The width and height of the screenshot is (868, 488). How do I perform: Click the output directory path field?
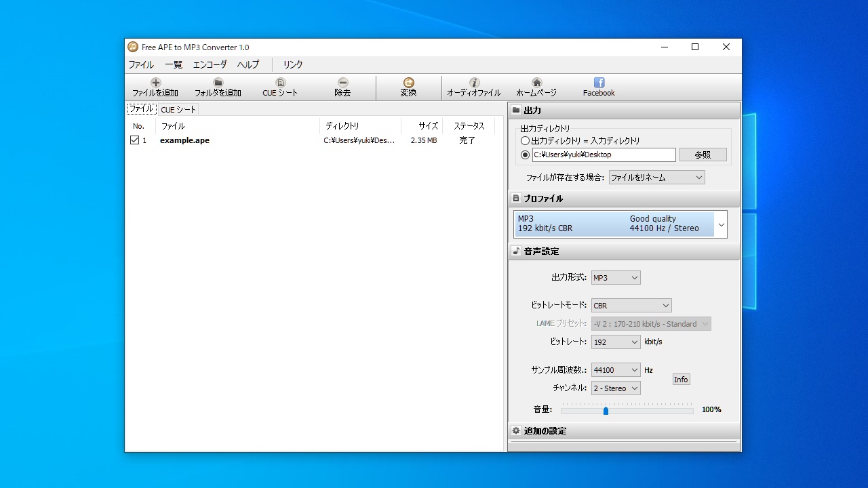tap(604, 155)
